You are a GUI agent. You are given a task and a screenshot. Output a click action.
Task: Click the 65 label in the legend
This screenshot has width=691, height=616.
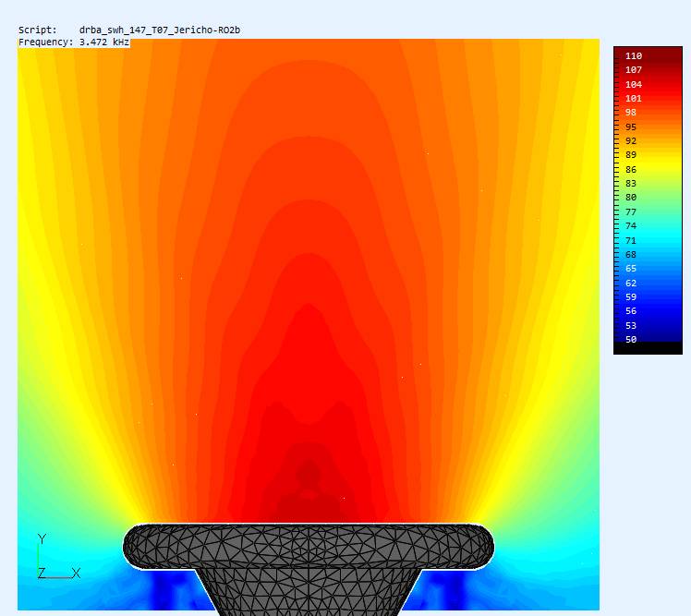coord(631,269)
